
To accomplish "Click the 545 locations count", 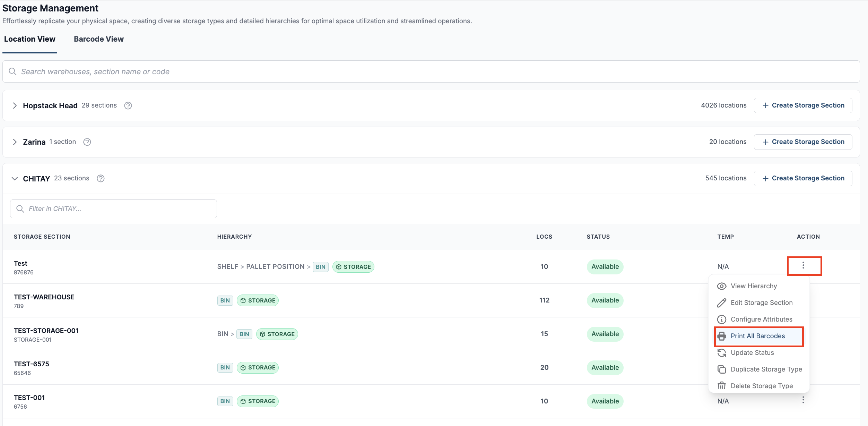I will click(726, 178).
